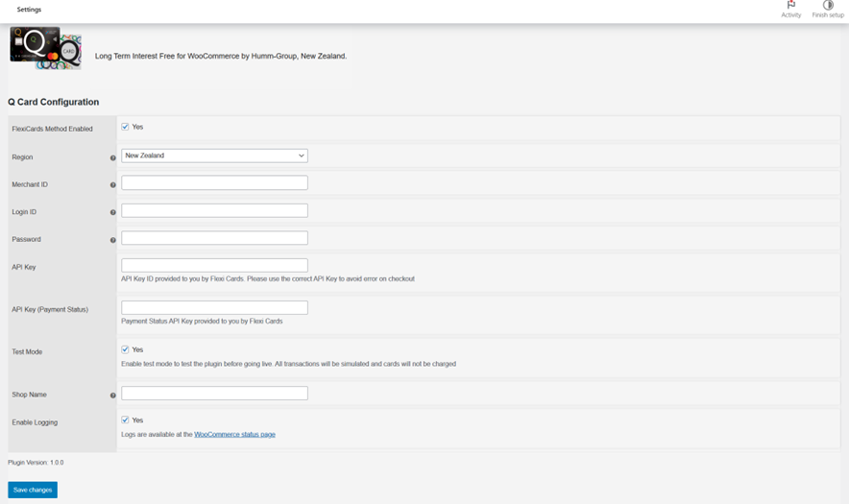Focus the API Key input field
The width and height of the screenshot is (849, 504).
coord(214,265)
